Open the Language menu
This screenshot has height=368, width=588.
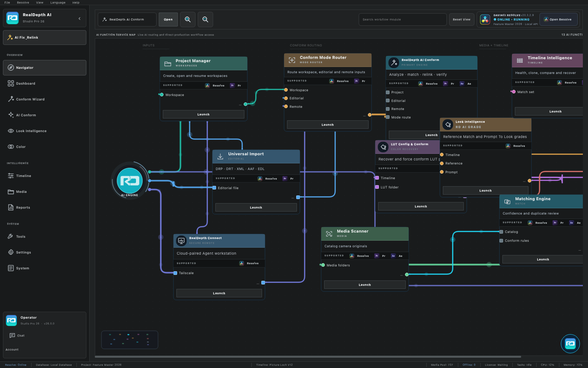click(x=58, y=3)
